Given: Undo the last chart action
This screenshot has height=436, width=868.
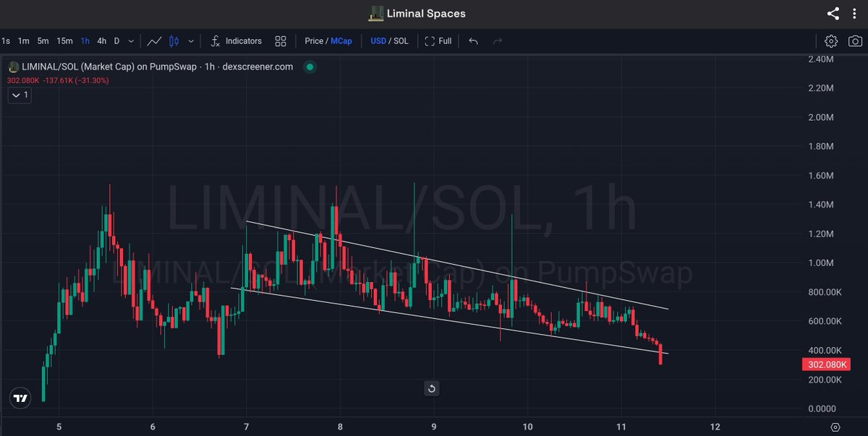Looking at the screenshot, I should point(473,41).
